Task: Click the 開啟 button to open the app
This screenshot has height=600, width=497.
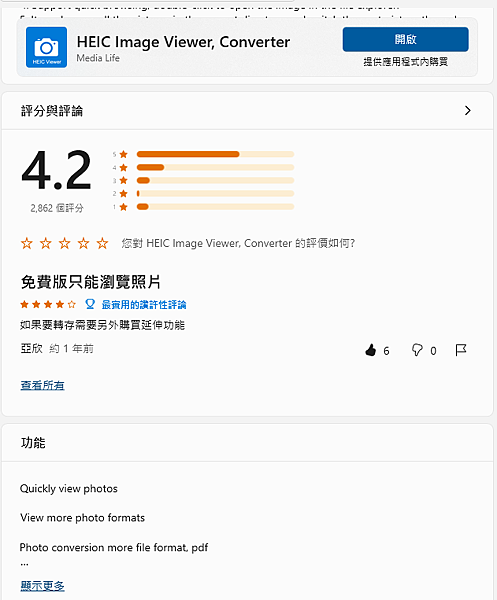Action: pos(406,39)
